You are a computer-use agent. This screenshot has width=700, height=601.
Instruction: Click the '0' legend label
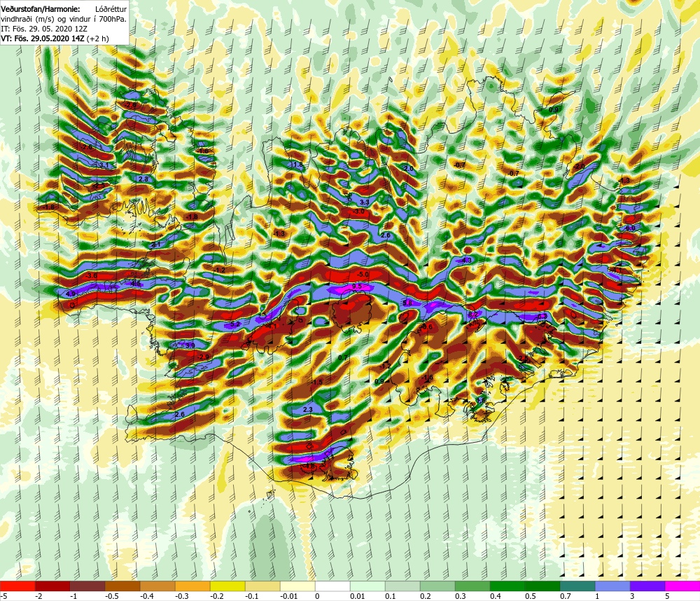point(317,596)
